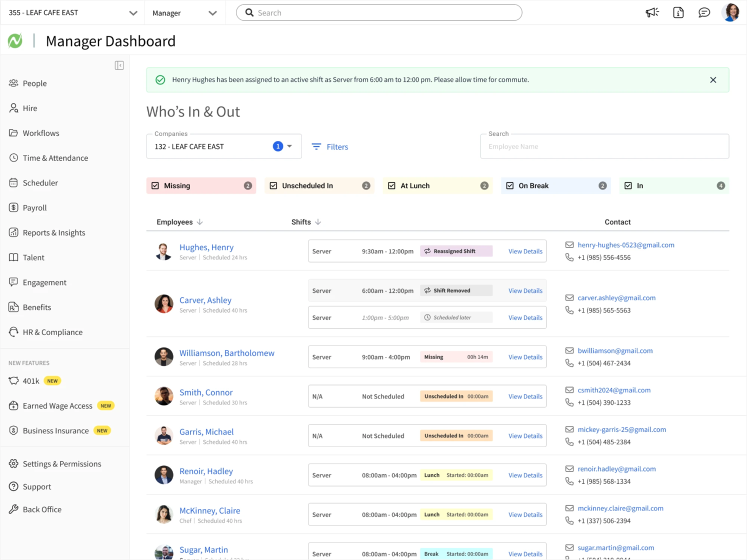Uncheck the In status filter

[x=628, y=185]
